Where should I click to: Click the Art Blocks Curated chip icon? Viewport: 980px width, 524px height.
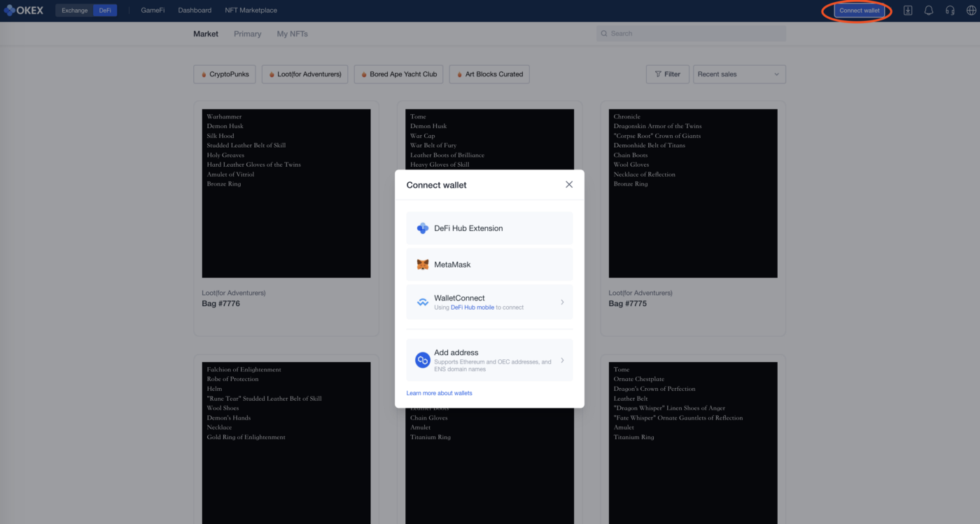coord(459,74)
